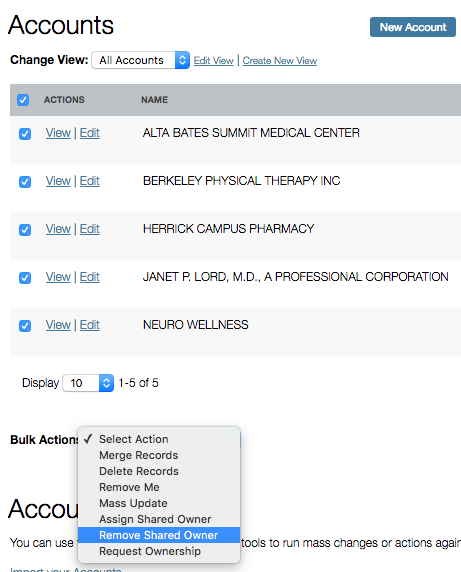Open the All Accounts view dropdown
The height and width of the screenshot is (572, 461).
(140, 60)
